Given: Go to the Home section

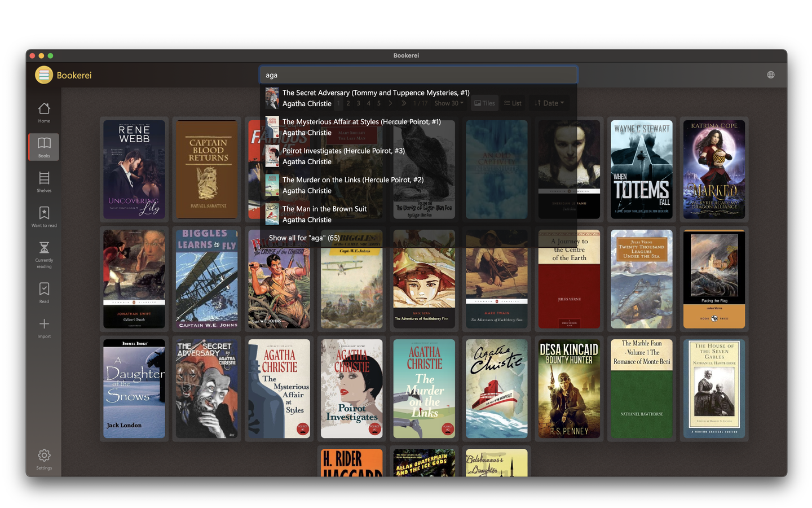Looking at the screenshot, I should click(44, 112).
